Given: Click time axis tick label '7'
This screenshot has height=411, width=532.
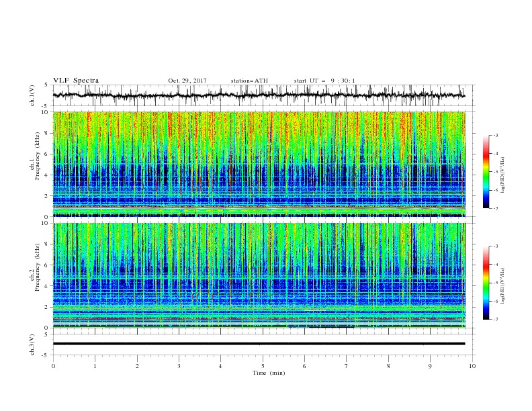Looking at the screenshot, I should click(x=347, y=366).
